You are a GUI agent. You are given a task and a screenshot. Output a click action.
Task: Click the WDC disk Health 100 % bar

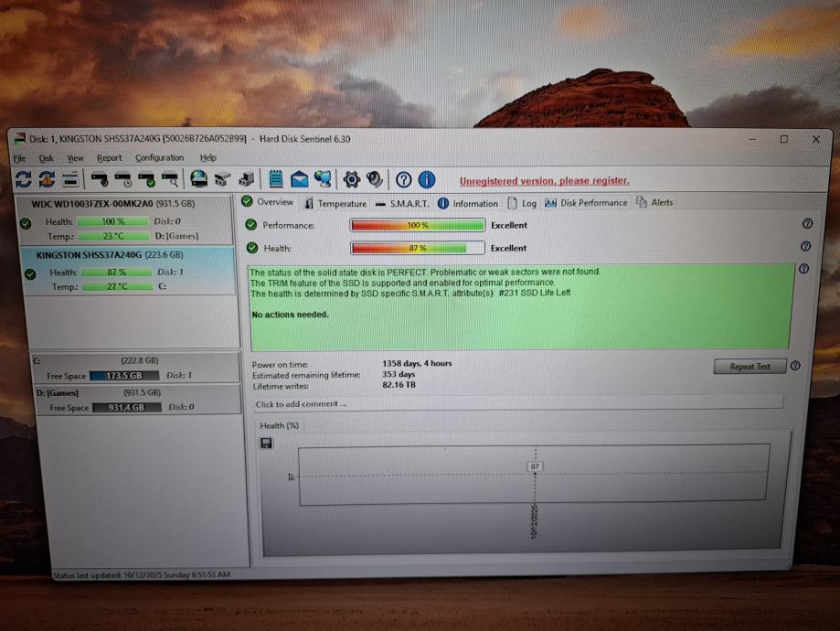point(112,221)
